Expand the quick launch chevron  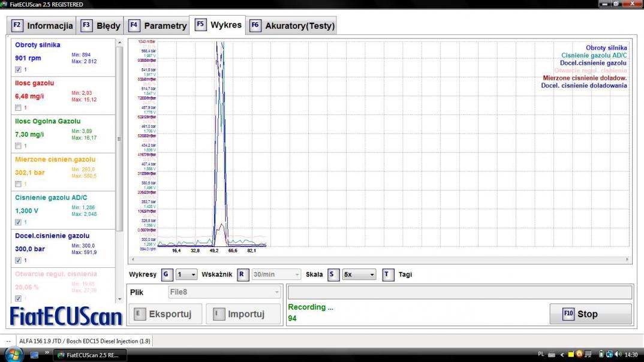[47, 352]
